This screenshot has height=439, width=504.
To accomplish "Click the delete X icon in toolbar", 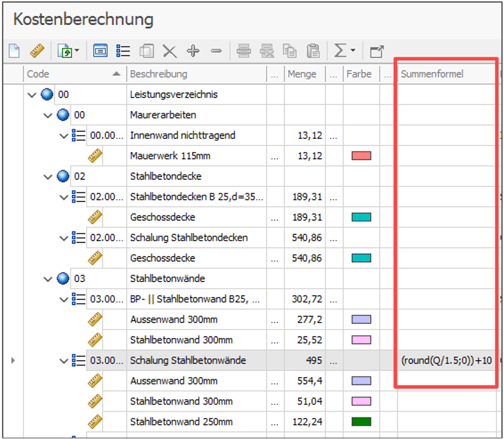I will (170, 50).
